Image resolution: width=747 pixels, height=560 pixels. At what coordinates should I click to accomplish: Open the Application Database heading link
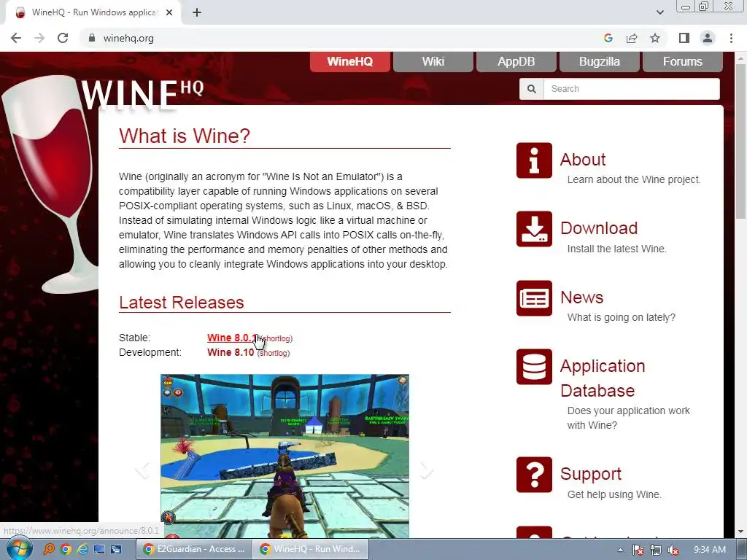click(x=603, y=378)
